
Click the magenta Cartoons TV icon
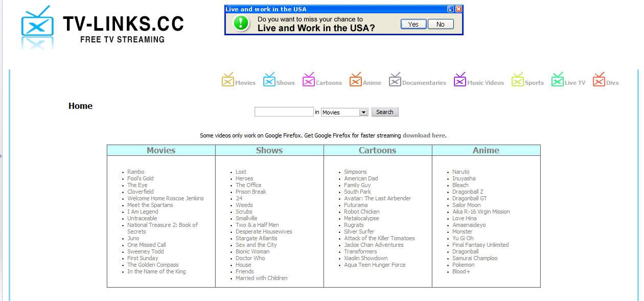tap(308, 80)
